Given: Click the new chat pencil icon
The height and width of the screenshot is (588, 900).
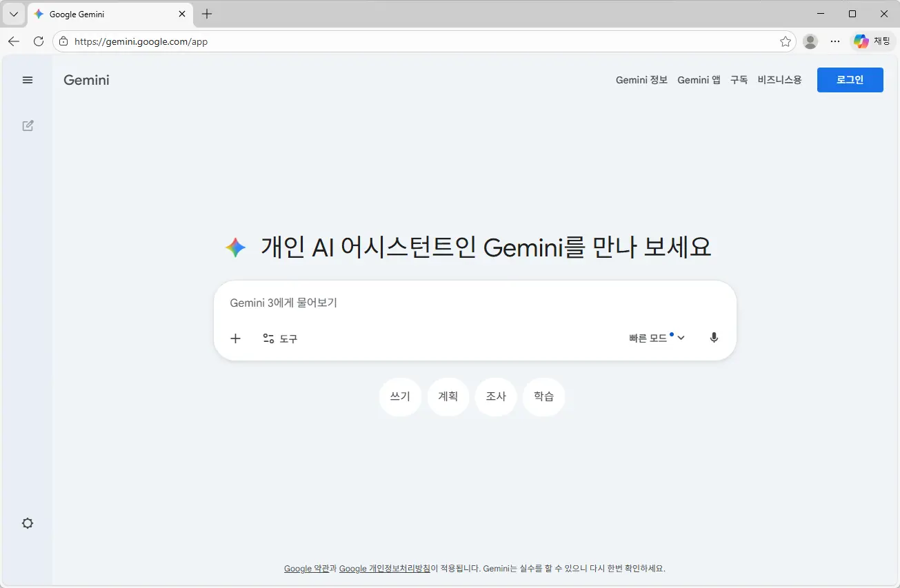Looking at the screenshot, I should pos(28,125).
